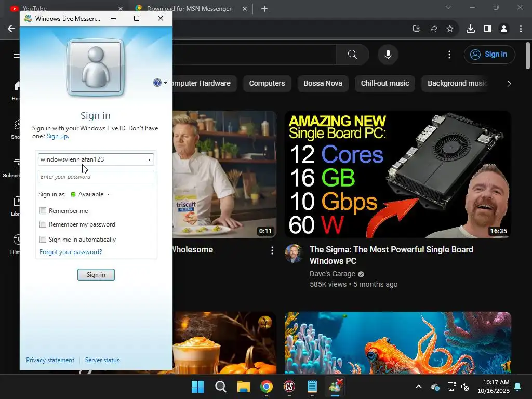Viewport: 532px width, 399px height.
Task: Open Dave's Garage channel name
Action: click(x=332, y=274)
